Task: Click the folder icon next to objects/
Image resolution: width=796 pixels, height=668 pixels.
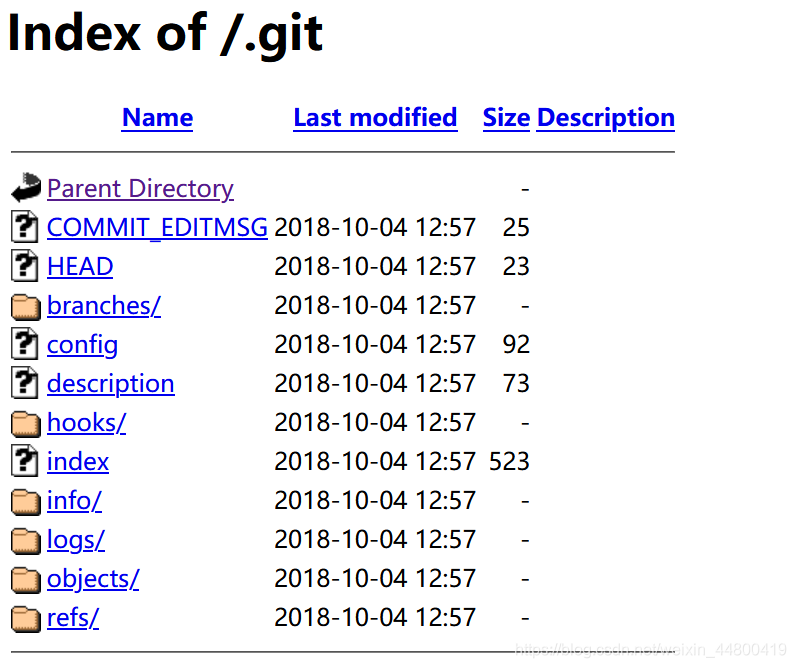Action: (25, 579)
